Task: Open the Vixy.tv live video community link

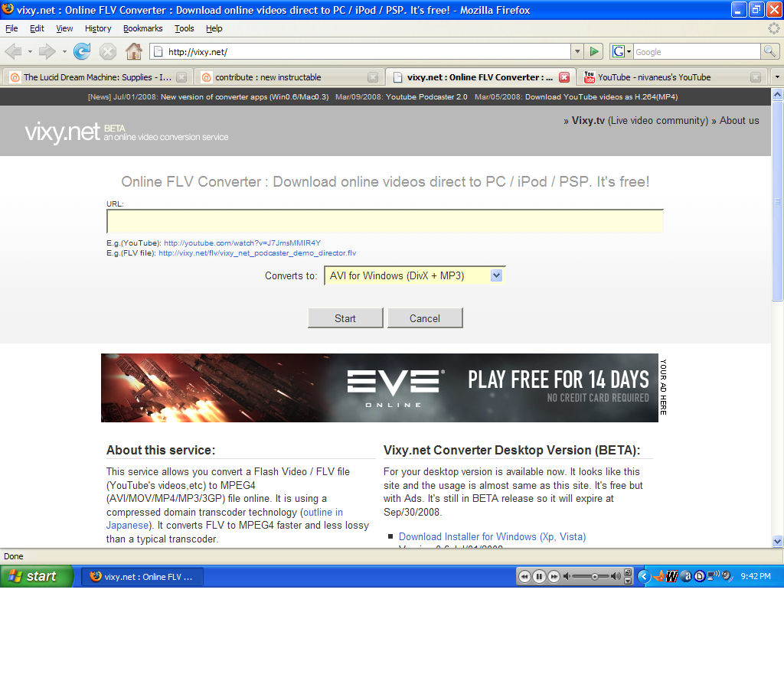Action: pos(640,120)
